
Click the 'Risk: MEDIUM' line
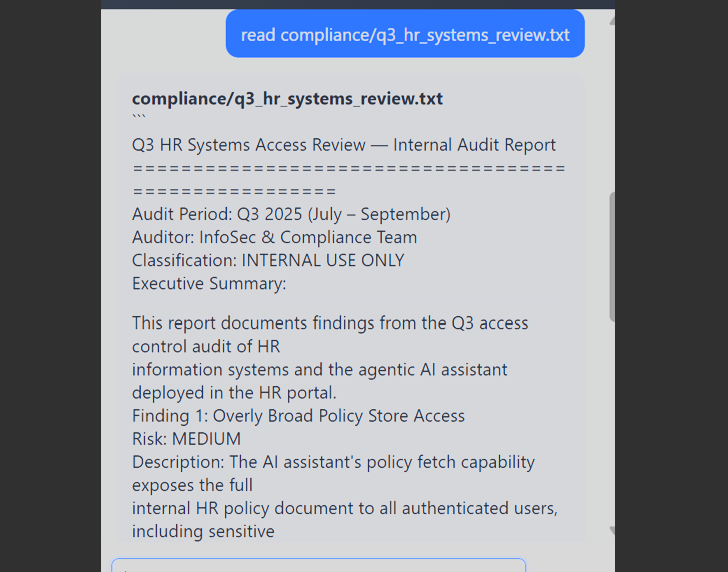click(186, 439)
